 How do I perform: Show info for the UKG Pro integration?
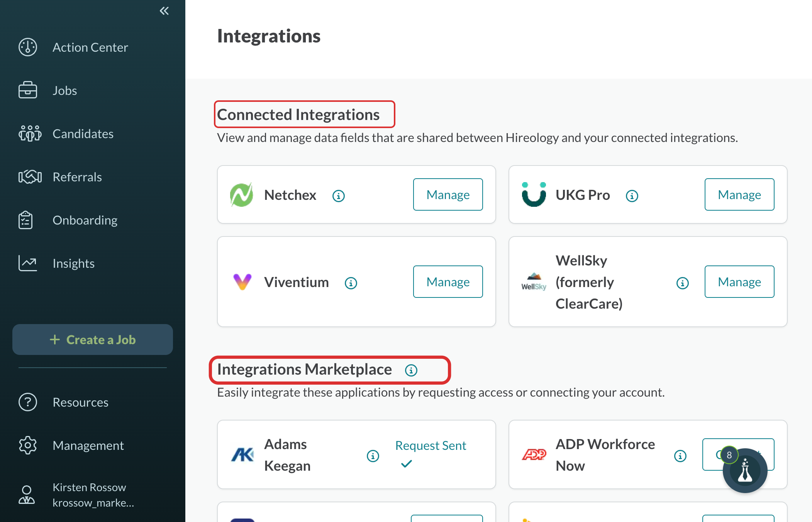pos(632,196)
